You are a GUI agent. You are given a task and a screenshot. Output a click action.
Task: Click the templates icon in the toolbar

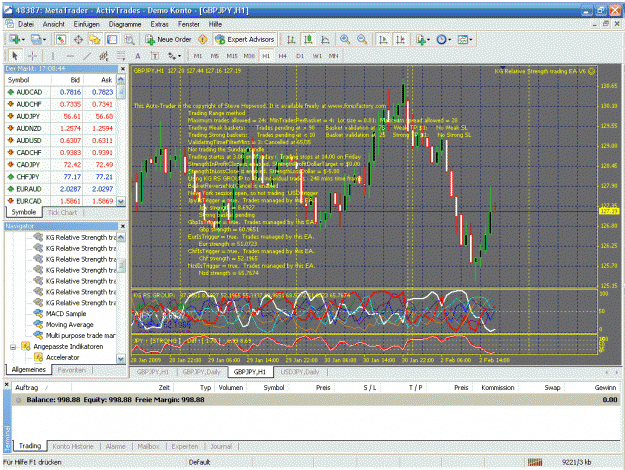click(463, 39)
